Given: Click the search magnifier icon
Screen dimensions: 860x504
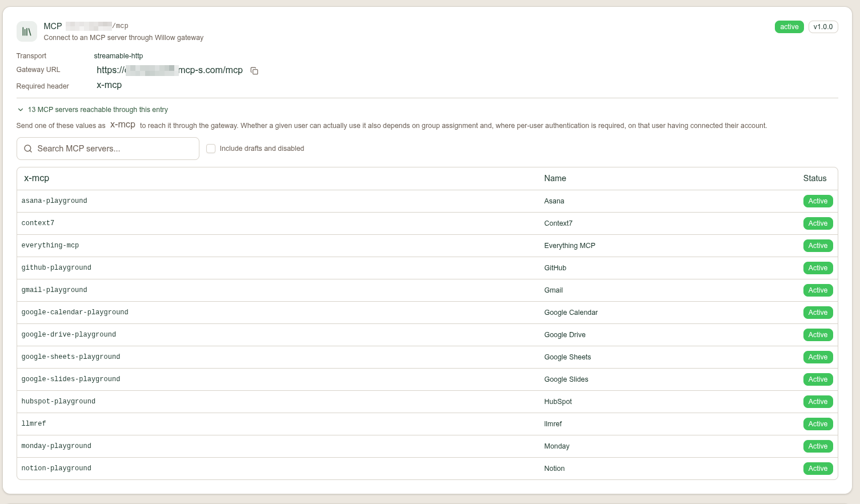Looking at the screenshot, I should pos(28,149).
